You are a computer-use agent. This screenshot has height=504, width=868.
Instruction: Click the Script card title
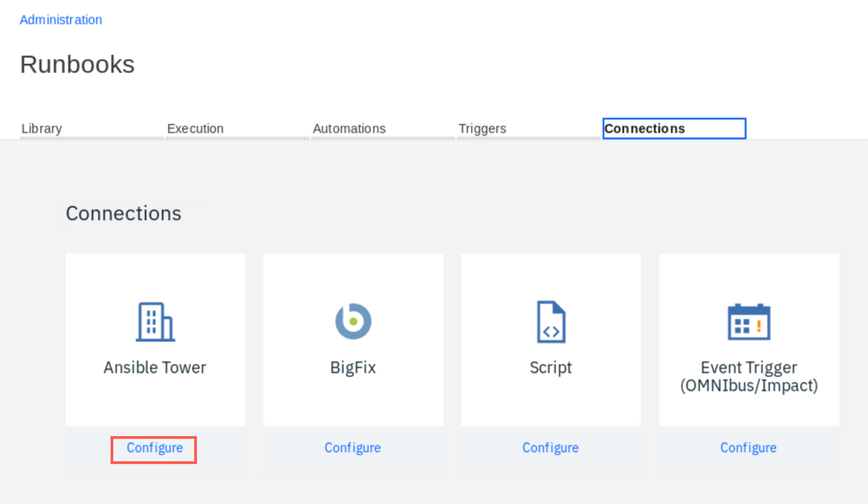[551, 368]
